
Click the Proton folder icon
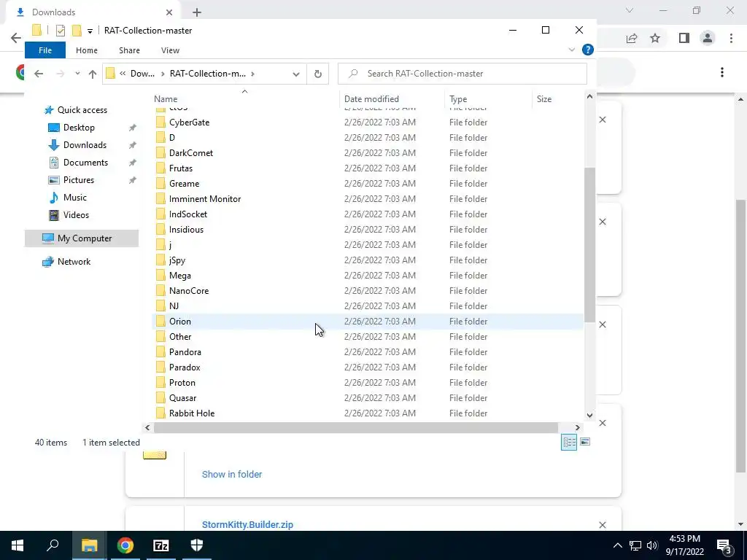point(160,383)
